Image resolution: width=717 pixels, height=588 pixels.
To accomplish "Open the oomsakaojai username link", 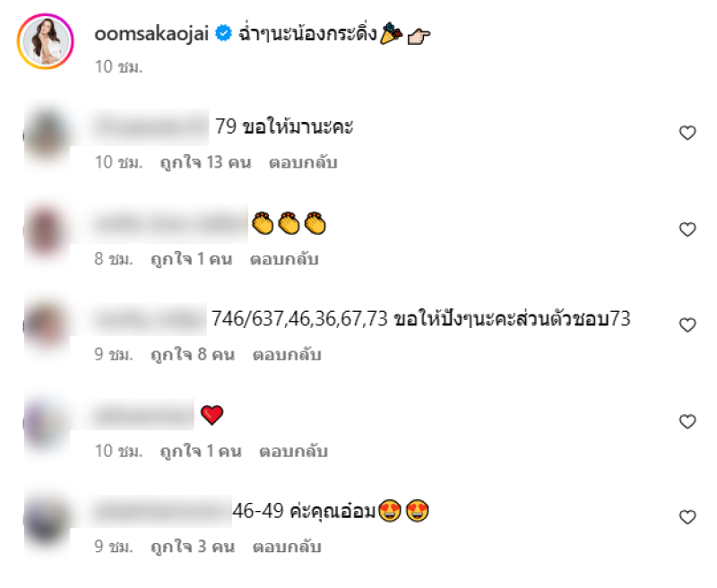I will click(x=151, y=33).
